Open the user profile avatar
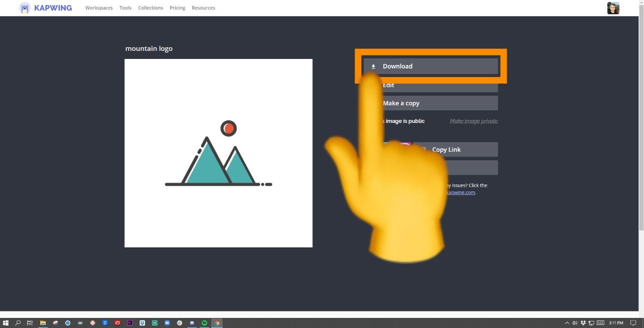 pos(613,8)
